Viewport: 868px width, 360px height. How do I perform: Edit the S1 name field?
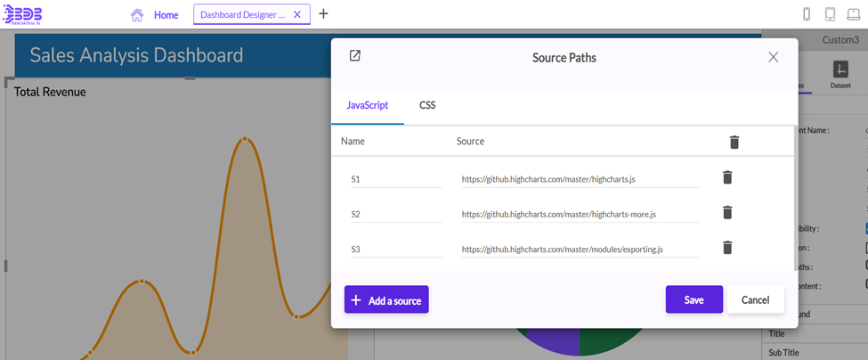395,179
